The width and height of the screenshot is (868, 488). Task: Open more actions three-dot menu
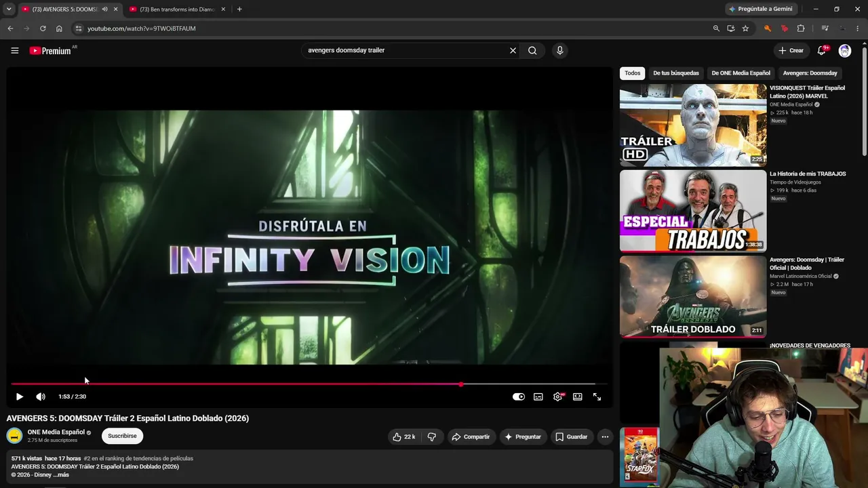[605, 436]
